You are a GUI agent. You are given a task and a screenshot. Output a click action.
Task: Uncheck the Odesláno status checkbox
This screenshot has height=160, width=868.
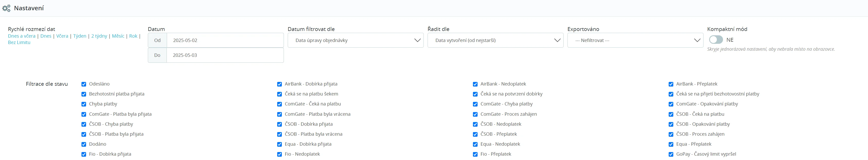84,84
